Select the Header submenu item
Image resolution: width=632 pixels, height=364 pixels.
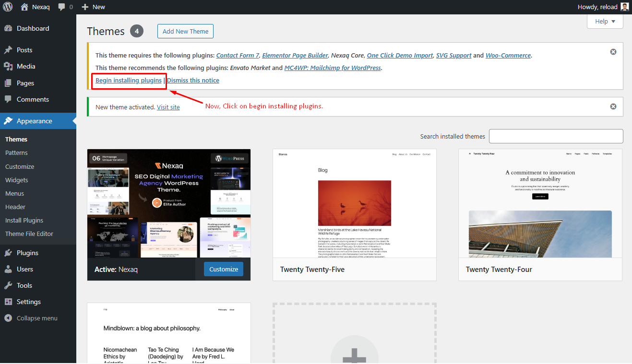click(15, 207)
